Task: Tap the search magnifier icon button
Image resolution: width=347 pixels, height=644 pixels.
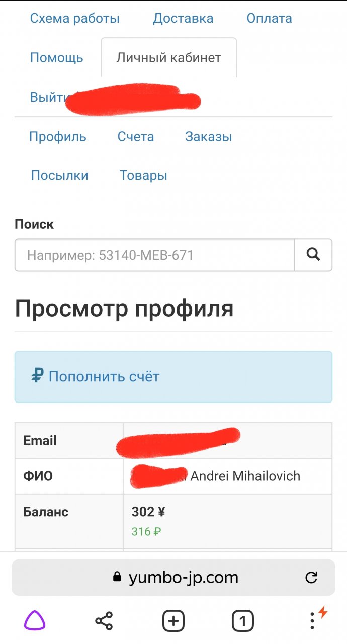Action: pyautogui.click(x=313, y=255)
